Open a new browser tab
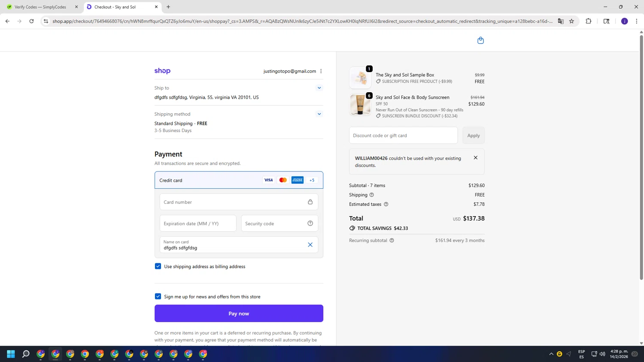The image size is (644, 362). pyautogui.click(x=168, y=7)
